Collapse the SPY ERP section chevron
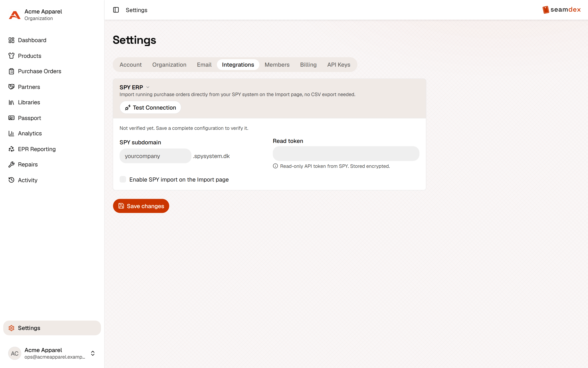 tap(148, 87)
